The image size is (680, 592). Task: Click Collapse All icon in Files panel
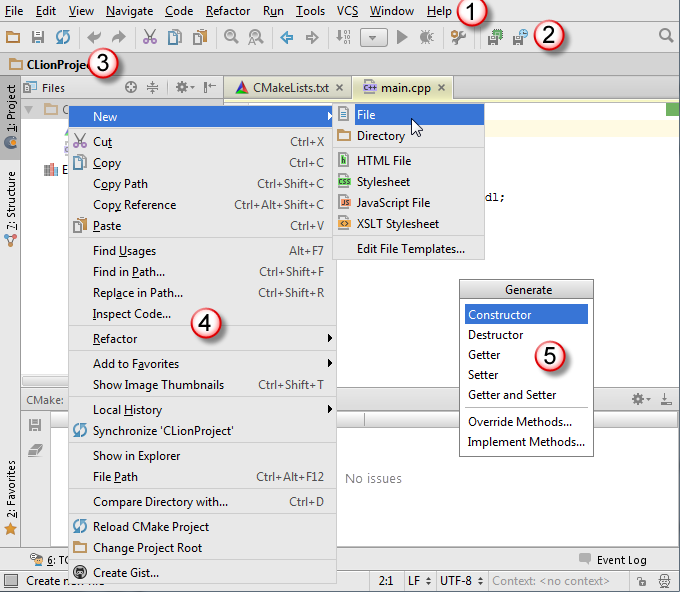pos(152,88)
